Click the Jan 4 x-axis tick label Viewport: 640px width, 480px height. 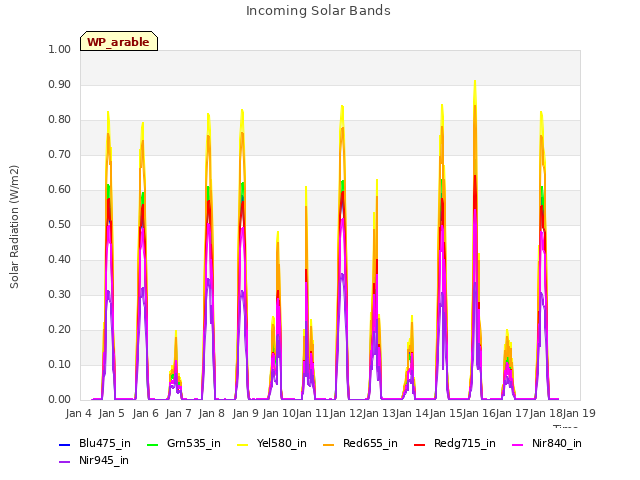click(x=78, y=413)
